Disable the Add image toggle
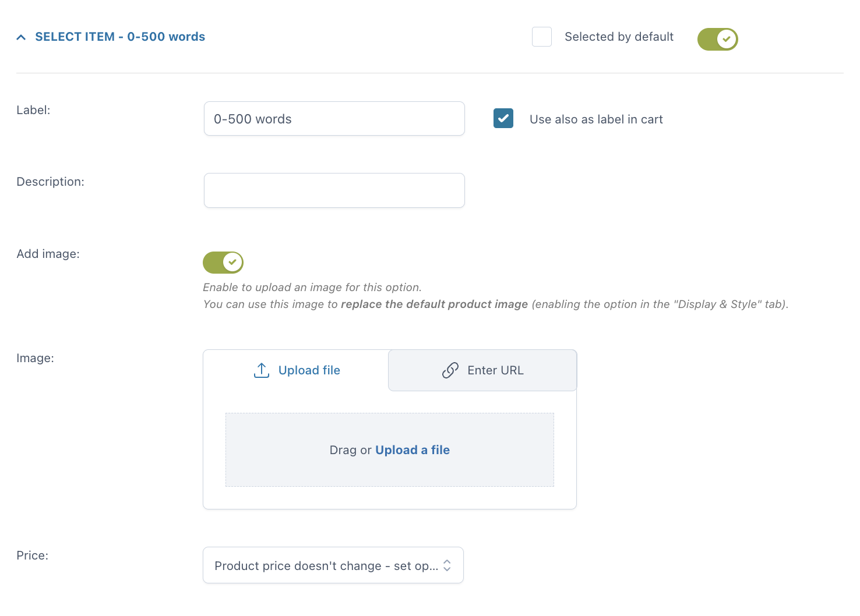 [223, 263]
